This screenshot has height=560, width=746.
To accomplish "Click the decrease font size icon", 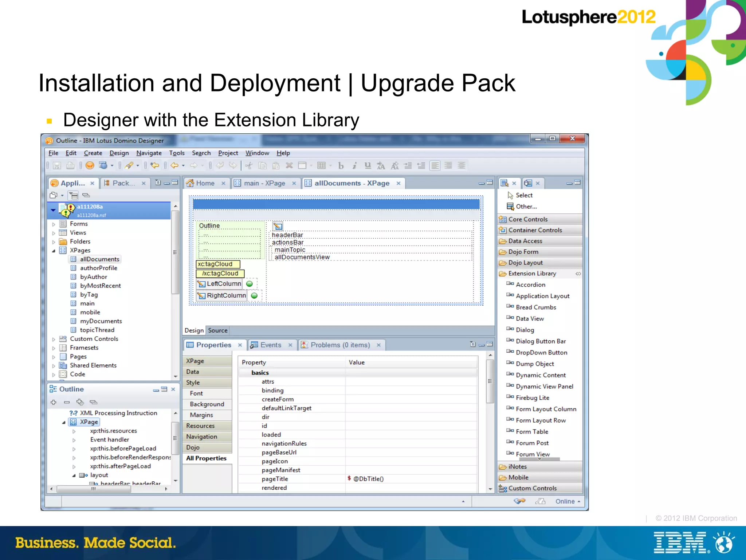I will [x=394, y=166].
